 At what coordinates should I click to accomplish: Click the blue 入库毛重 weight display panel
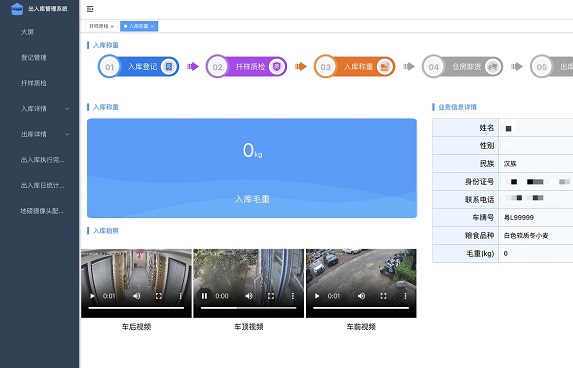(252, 168)
